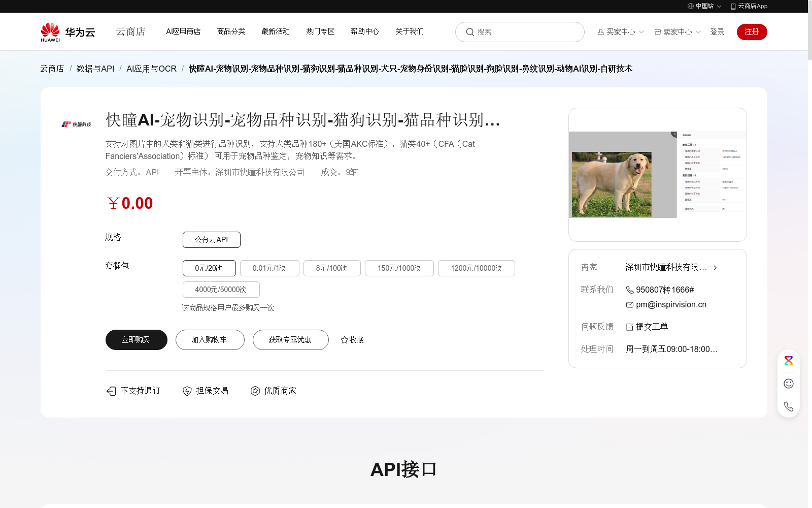Viewport: 812px width, 508px height.
Task: Click the phone icon beside 950807转1666#
Action: click(629, 290)
